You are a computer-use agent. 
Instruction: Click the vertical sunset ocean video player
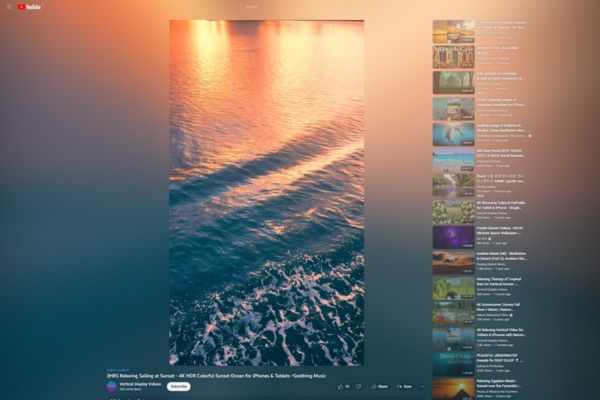267,193
